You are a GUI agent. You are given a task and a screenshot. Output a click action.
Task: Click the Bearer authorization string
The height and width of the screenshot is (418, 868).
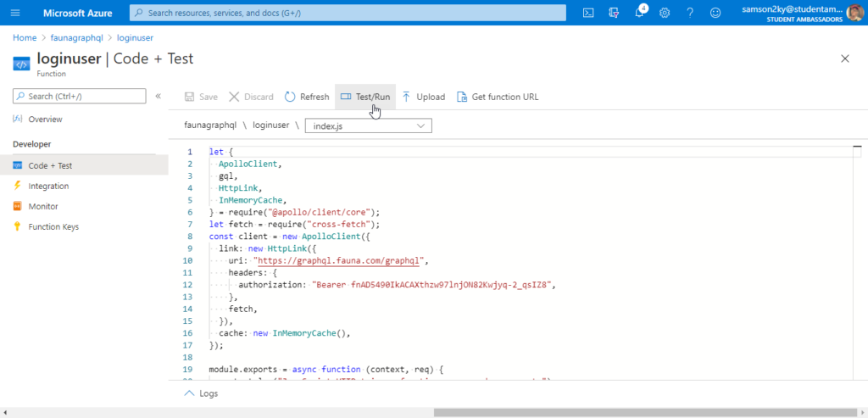(433, 285)
